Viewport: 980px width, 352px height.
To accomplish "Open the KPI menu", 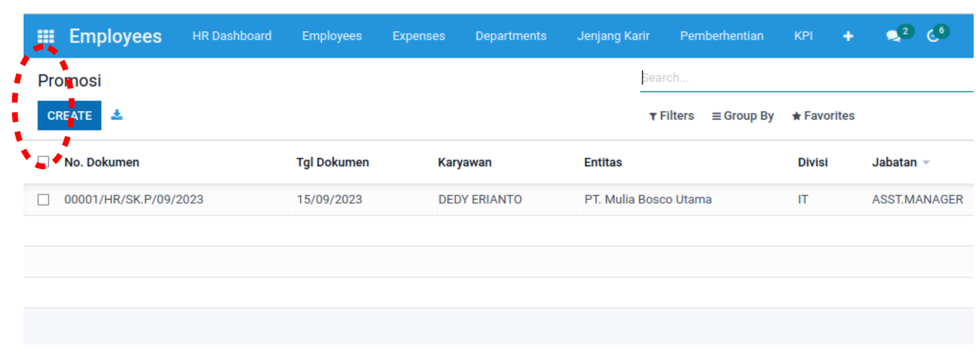I will [803, 36].
